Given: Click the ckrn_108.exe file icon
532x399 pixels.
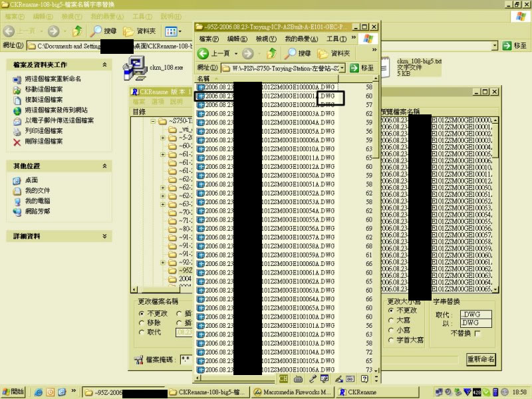Looking at the screenshot, I should pos(136,66).
